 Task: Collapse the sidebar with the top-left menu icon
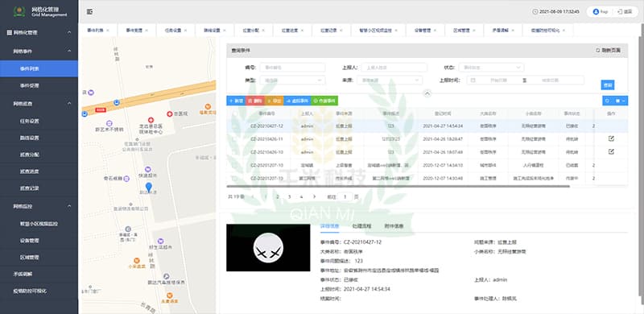pos(89,12)
